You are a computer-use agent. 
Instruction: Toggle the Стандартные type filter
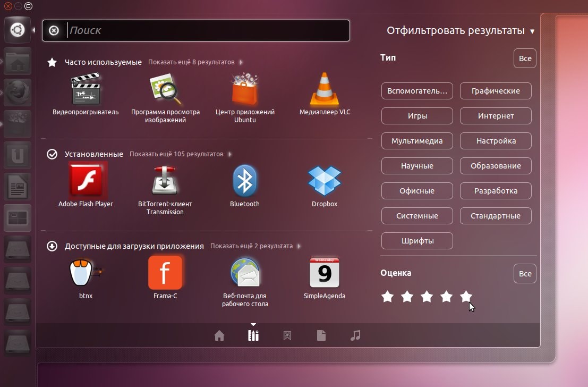click(x=496, y=216)
